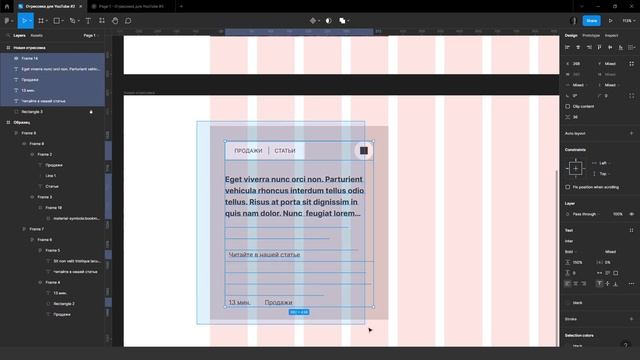Toggle the lock on Rectangle 3 layer

[x=91, y=112]
